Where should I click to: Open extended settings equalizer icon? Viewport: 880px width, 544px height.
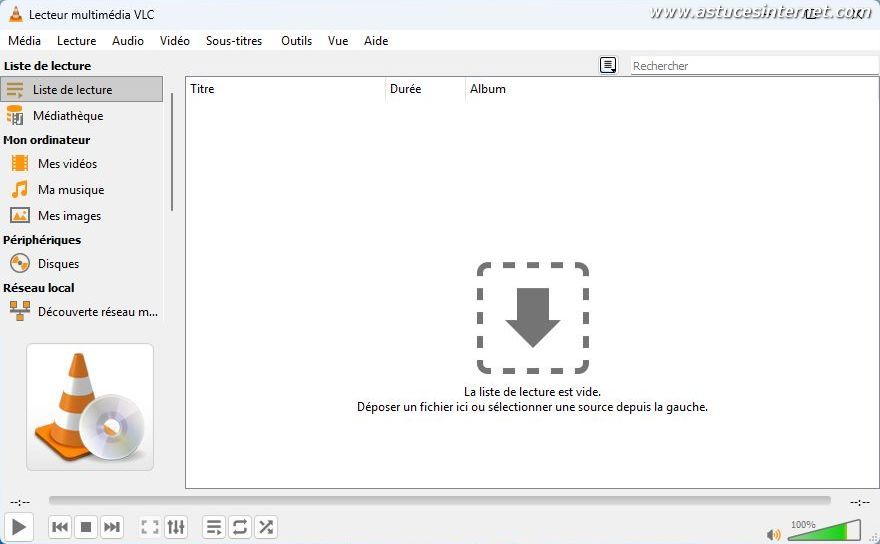[176, 527]
